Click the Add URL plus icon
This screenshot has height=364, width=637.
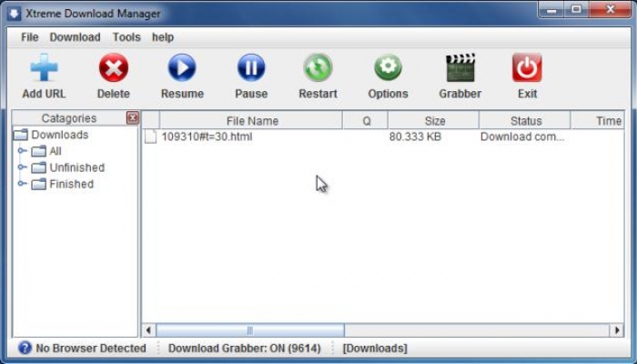pos(44,68)
